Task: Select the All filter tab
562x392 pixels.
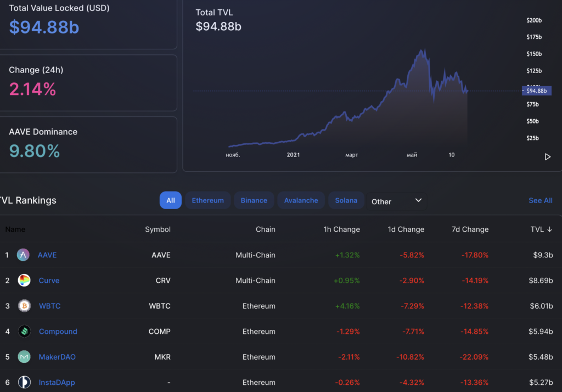Action: pyautogui.click(x=170, y=200)
